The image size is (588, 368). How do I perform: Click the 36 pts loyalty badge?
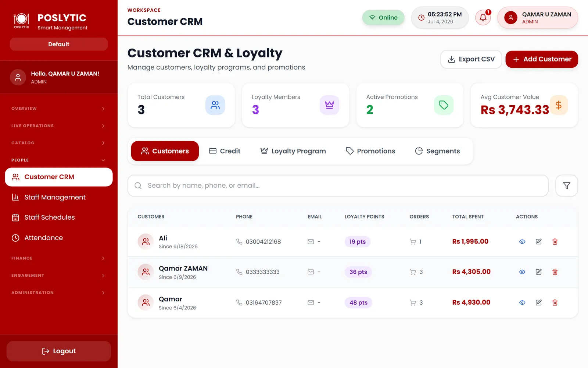pyautogui.click(x=358, y=272)
